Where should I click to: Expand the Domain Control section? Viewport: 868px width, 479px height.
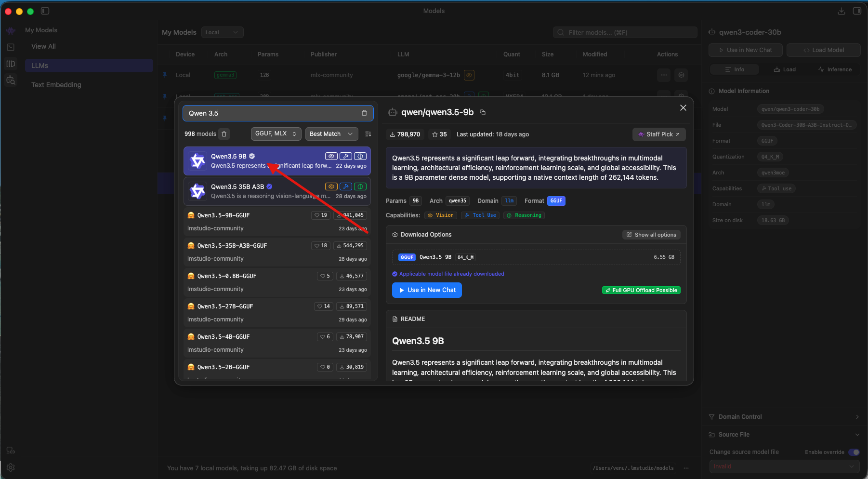pyautogui.click(x=784, y=417)
